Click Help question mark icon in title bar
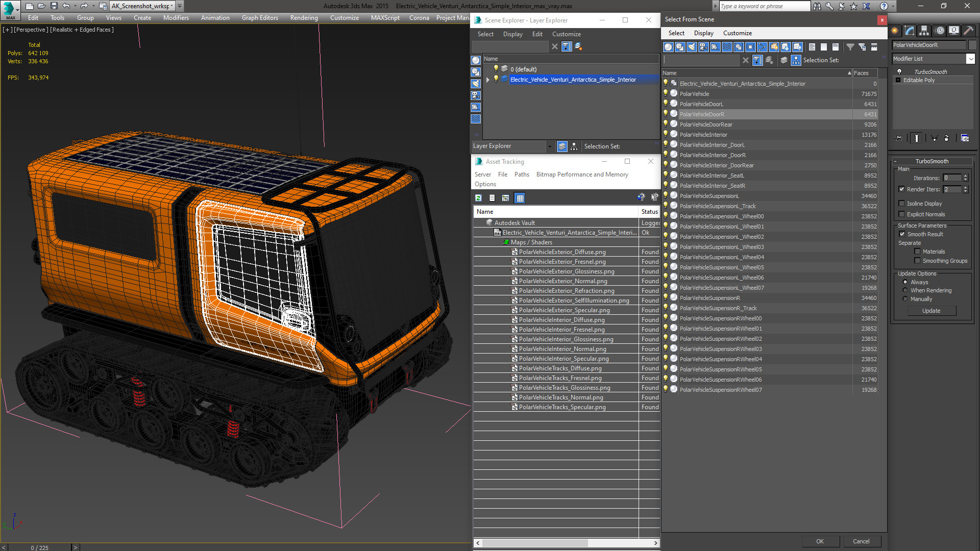980x551 pixels. tap(884, 6)
